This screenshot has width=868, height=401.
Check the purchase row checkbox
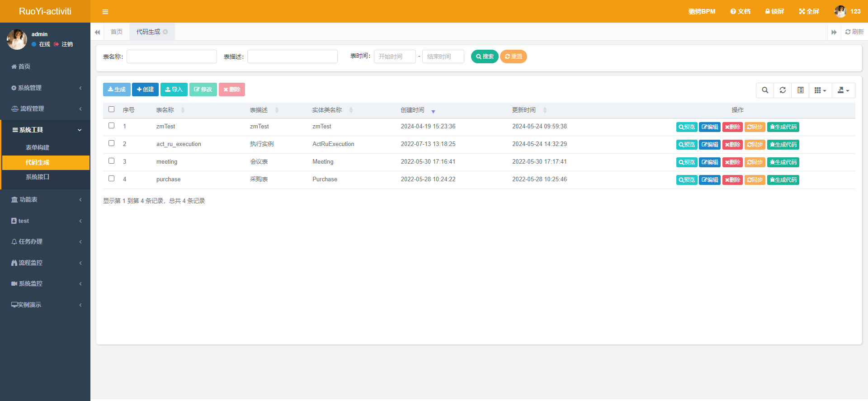(112, 179)
